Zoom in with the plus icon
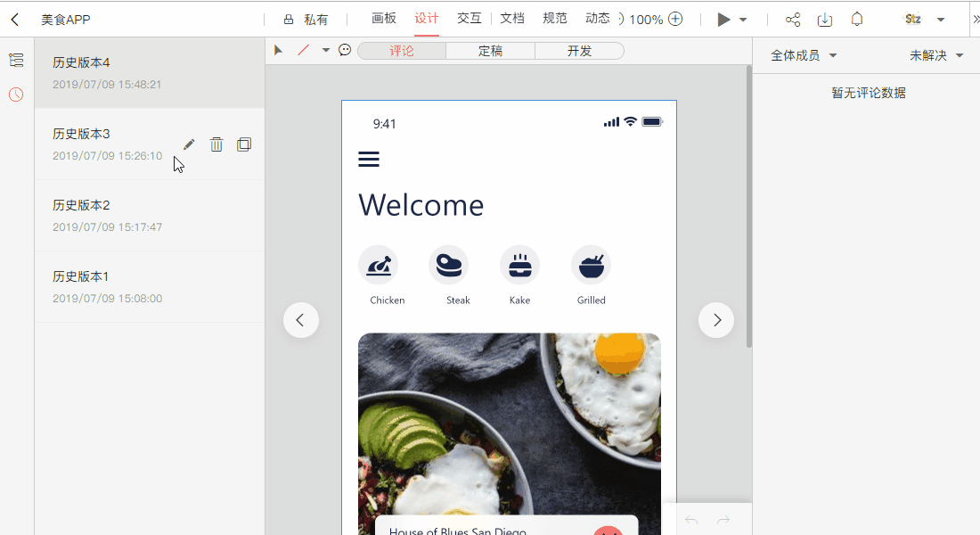The width and height of the screenshot is (980, 535). (675, 19)
